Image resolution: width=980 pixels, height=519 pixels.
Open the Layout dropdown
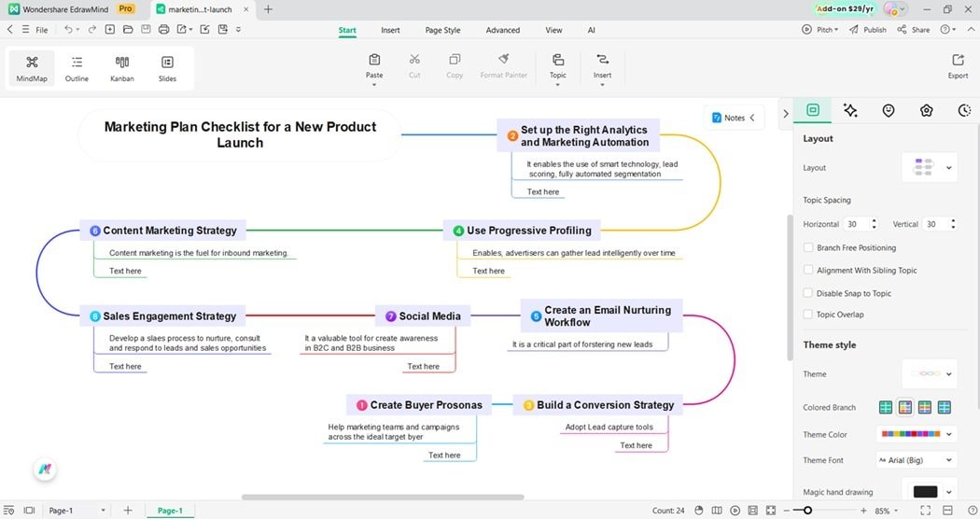[930, 168]
